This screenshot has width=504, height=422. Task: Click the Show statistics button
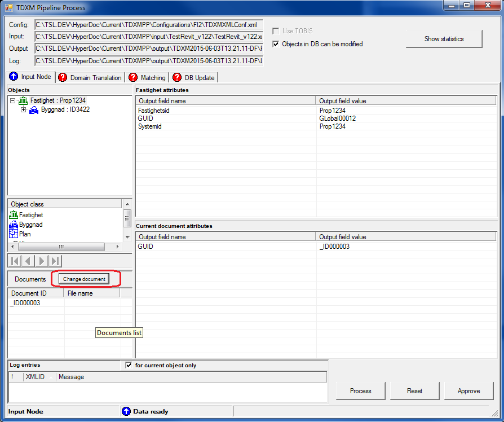pos(444,39)
